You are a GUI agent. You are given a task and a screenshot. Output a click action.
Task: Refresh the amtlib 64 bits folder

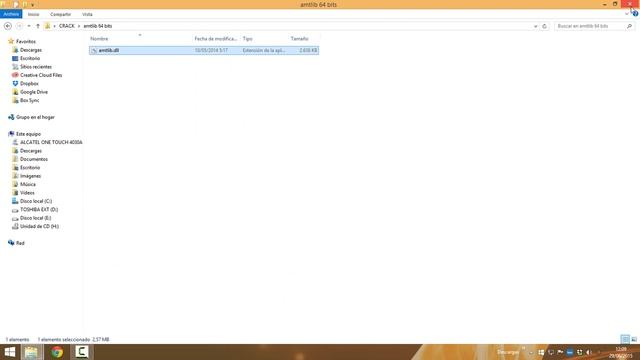544,26
